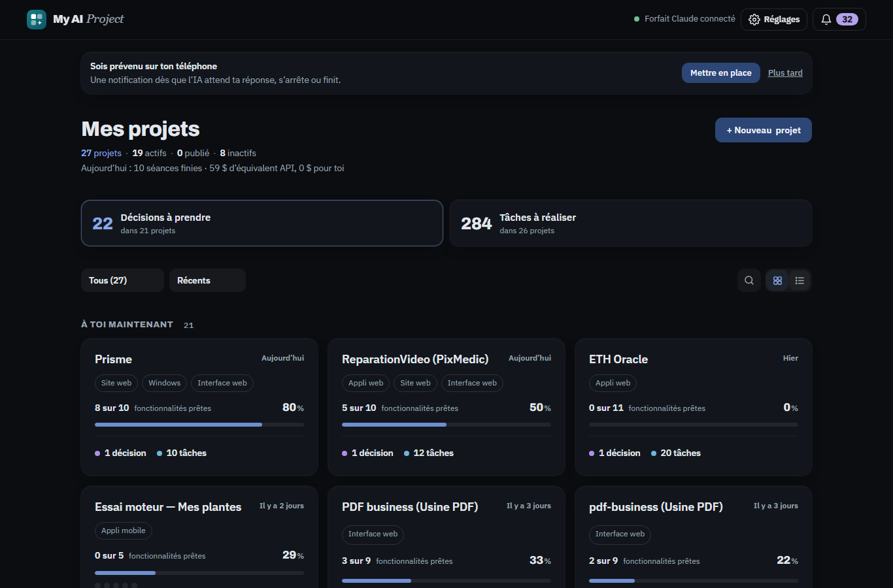This screenshot has width=893, height=588.
Task: Click the My AI Project logo icon
Action: [37, 20]
